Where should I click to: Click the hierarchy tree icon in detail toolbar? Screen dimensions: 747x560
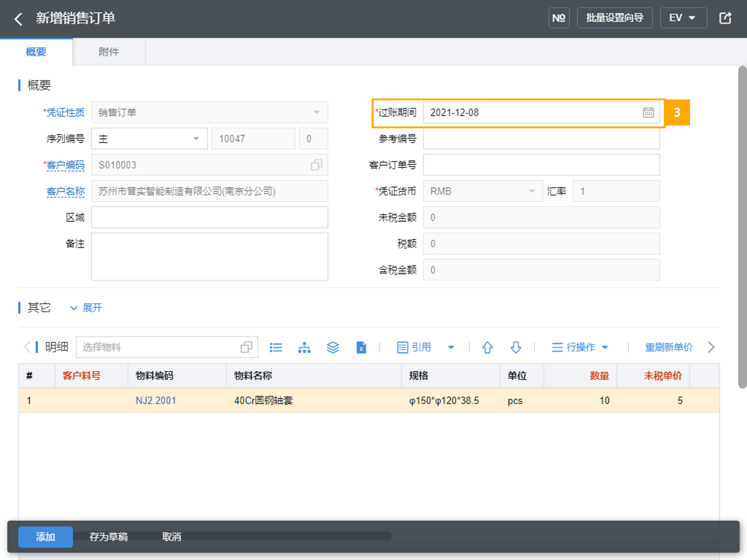(304, 347)
